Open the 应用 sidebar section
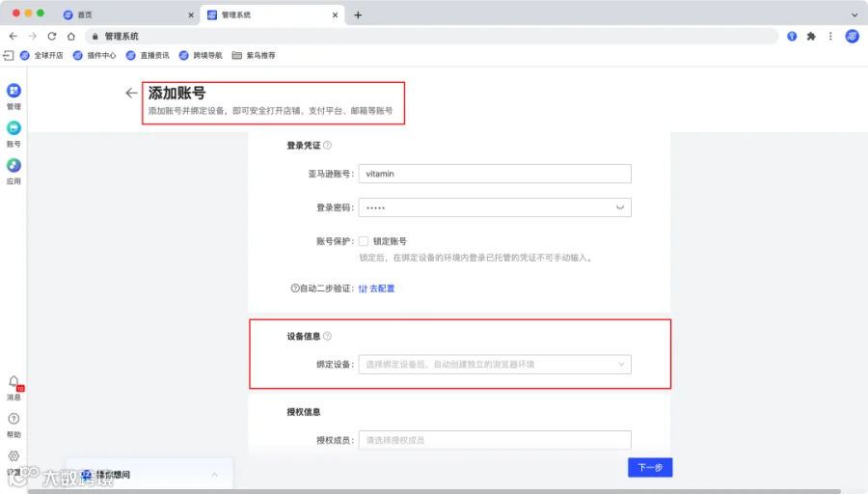Viewport: 868px width, 494px height. 14,171
